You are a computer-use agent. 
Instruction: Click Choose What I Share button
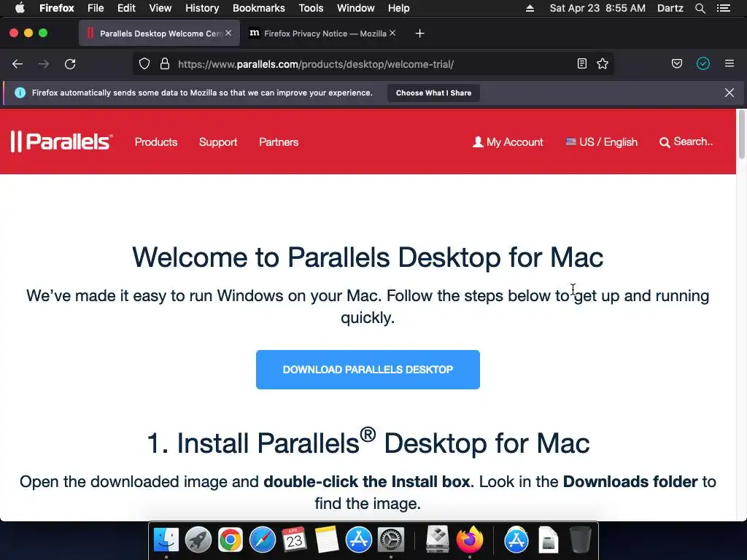pyautogui.click(x=433, y=93)
